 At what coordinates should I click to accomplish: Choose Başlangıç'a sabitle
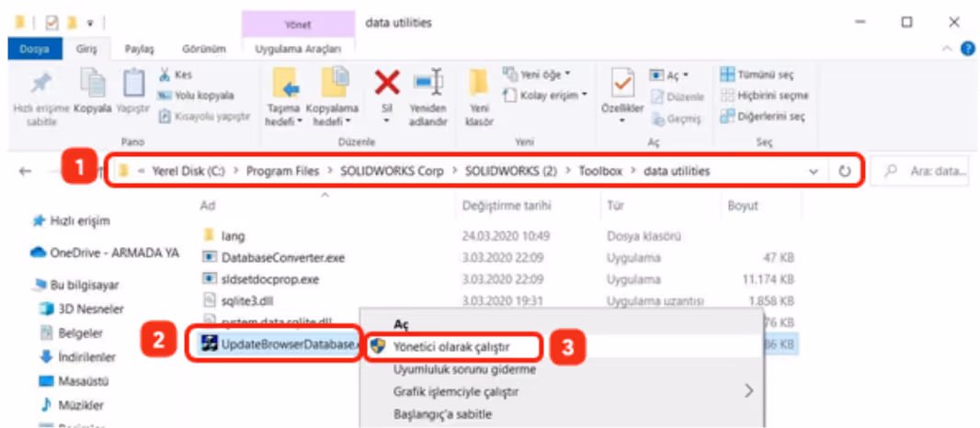[442, 413]
